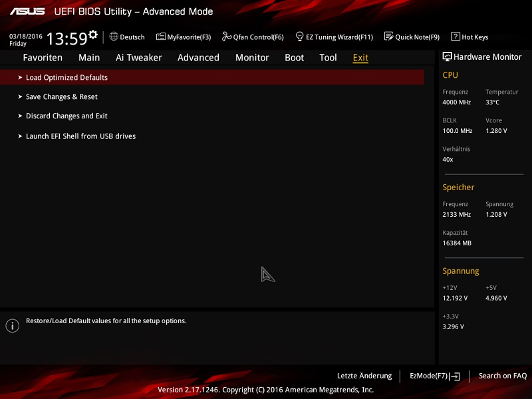Open Qfan Control(F6) label

coord(258,37)
